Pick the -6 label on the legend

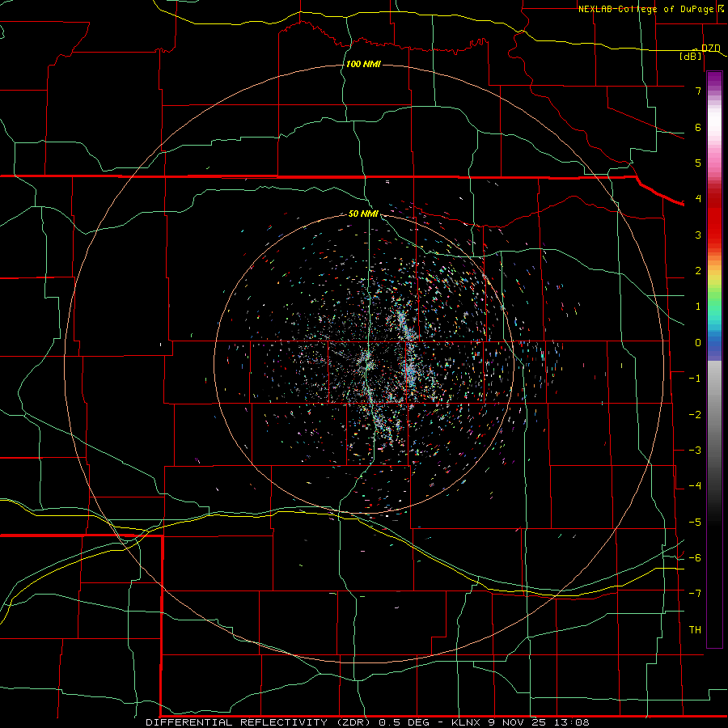coord(695,558)
